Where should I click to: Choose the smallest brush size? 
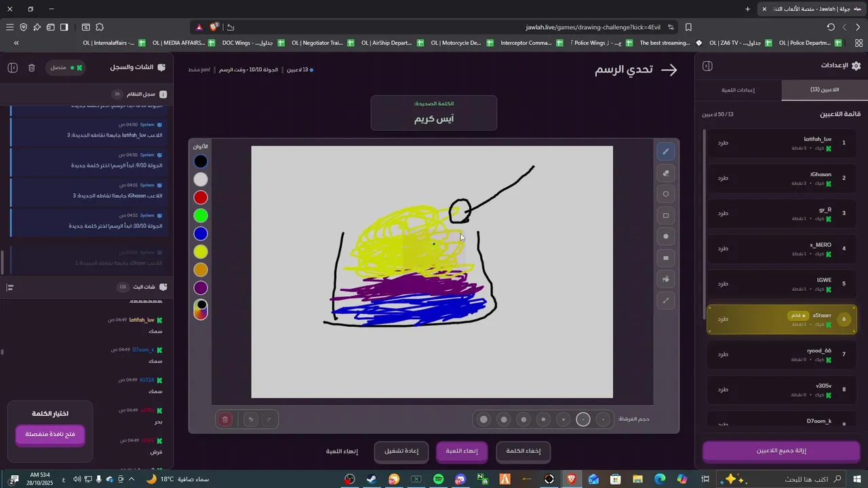tap(603, 420)
